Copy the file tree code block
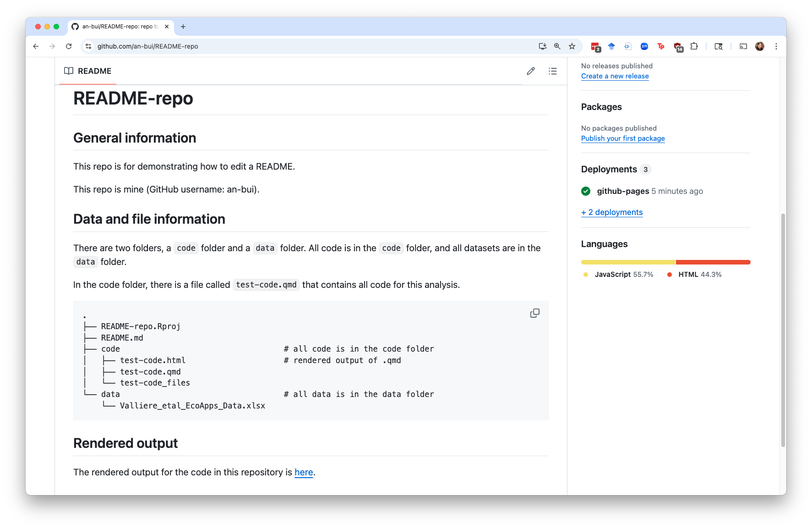The height and width of the screenshot is (529, 812). [x=534, y=313]
